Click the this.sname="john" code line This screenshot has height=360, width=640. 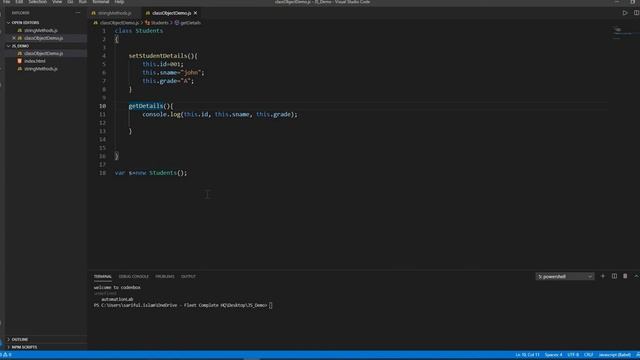pos(173,73)
